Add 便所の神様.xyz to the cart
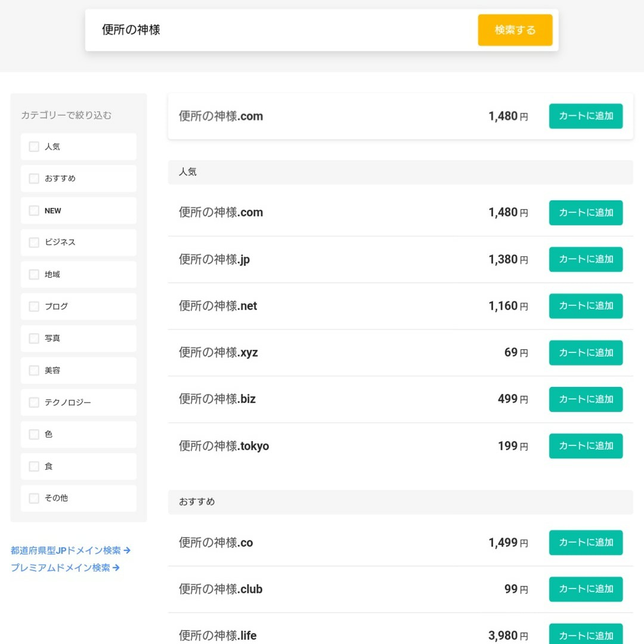Viewport: 644px width, 644px height. pos(586,352)
